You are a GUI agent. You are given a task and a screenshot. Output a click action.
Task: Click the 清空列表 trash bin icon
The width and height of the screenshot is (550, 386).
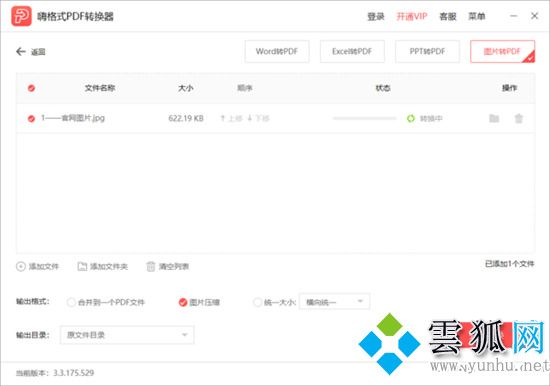coord(150,266)
